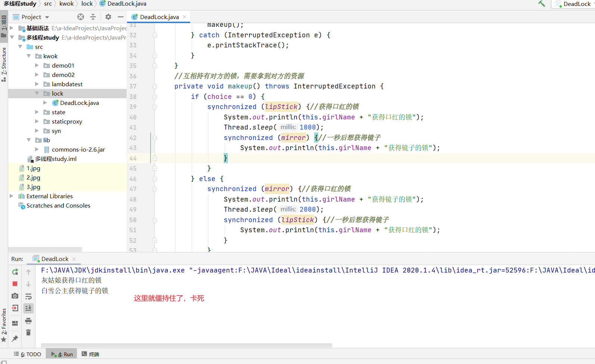Viewport: 595px width, 364px height.
Task: Place cursor on line 44 closing brace
Action: click(x=226, y=158)
